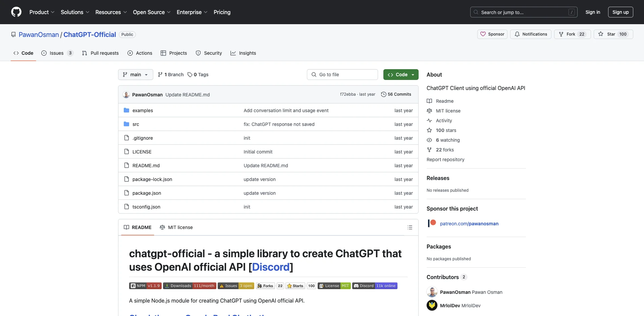
Task: Click the Forks 22 badge
Action: tap(270, 286)
